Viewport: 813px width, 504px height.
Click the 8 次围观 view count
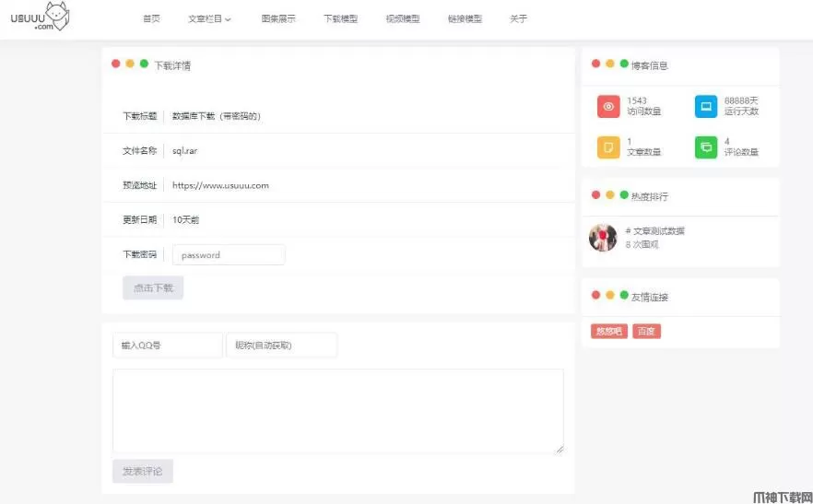point(642,245)
